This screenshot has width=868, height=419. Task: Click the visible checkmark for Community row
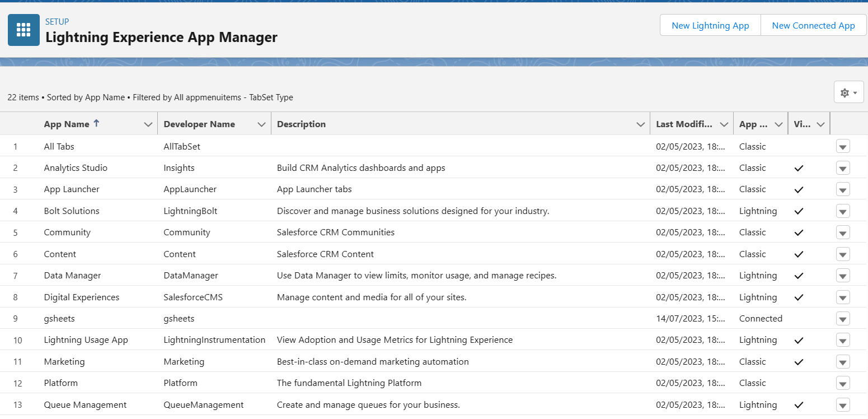click(799, 232)
